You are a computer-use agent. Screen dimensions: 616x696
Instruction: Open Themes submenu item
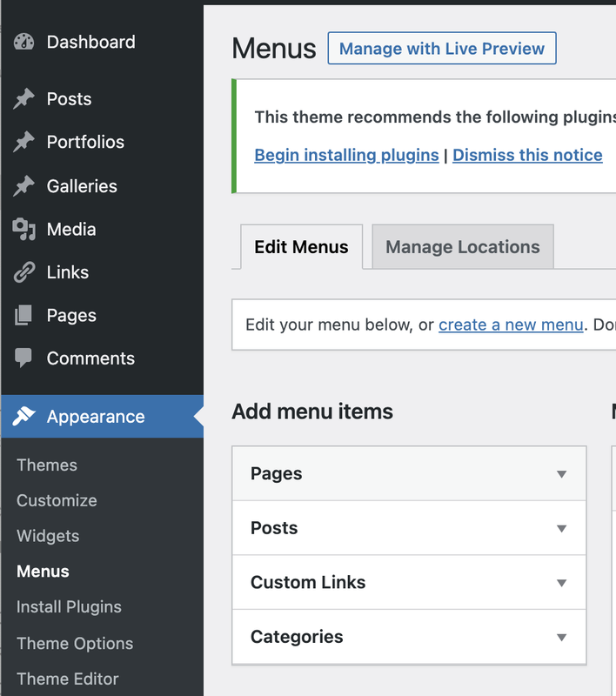pos(47,465)
